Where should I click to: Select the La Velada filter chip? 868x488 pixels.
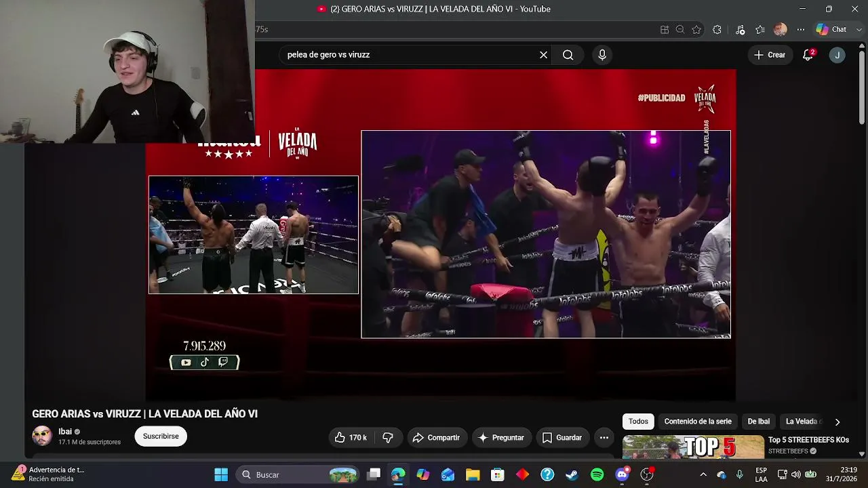(x=804, y=422)
